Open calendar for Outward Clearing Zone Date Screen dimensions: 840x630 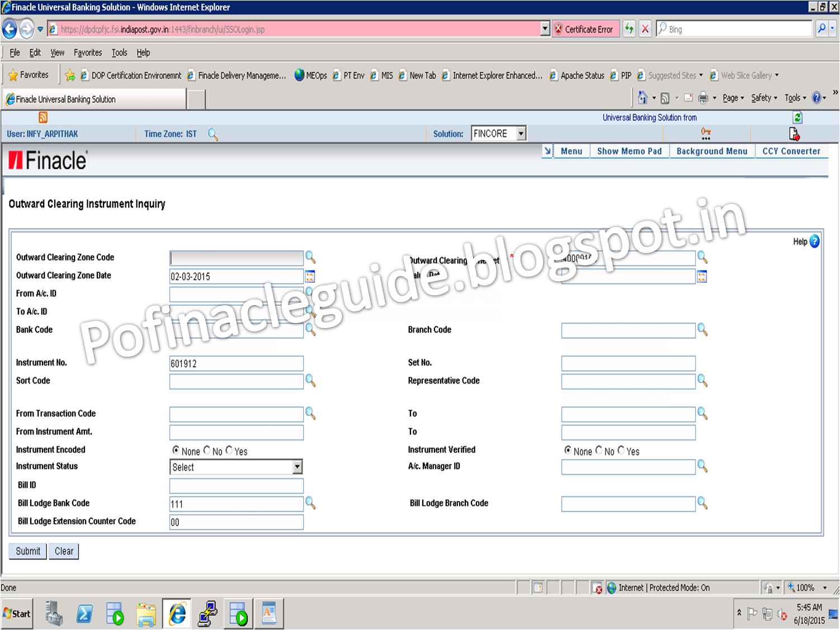coord(310,276)
